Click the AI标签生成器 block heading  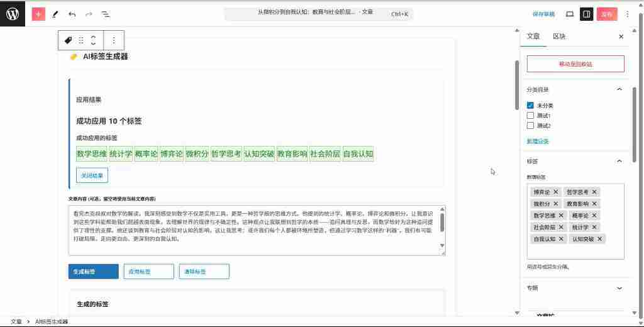coord(106,56)
